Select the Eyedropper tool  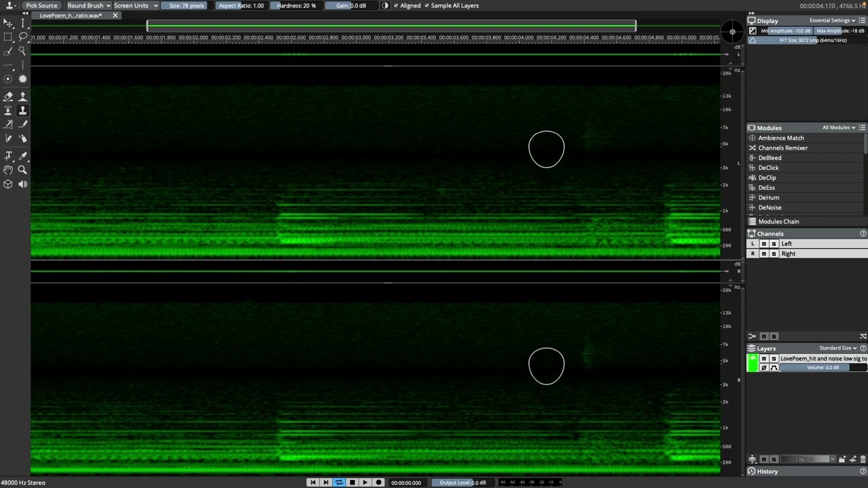pyautogui.click(x=22, y=156)
